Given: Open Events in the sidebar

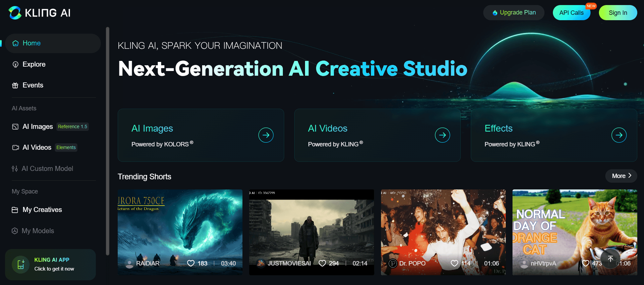Looking at the screenshot, I should pyautogui.click(x=33, y=85).
